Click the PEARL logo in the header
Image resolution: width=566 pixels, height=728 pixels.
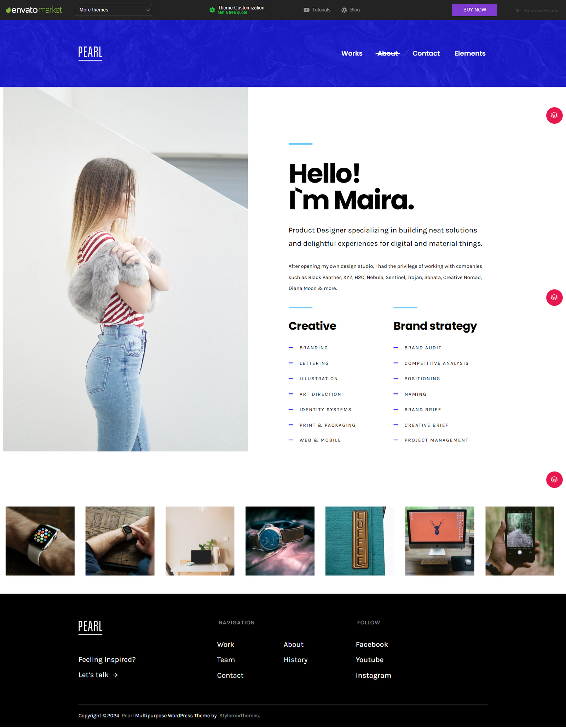tap(90, 53)
